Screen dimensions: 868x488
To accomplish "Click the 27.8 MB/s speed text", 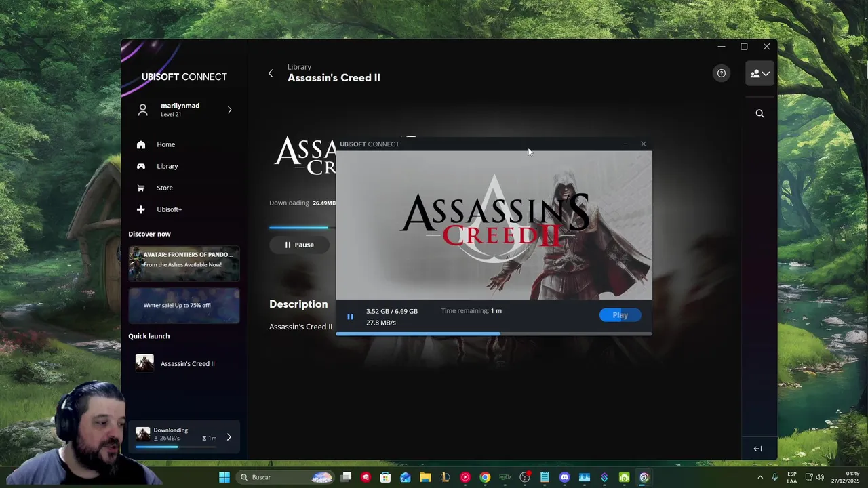I will click(381, 323).
